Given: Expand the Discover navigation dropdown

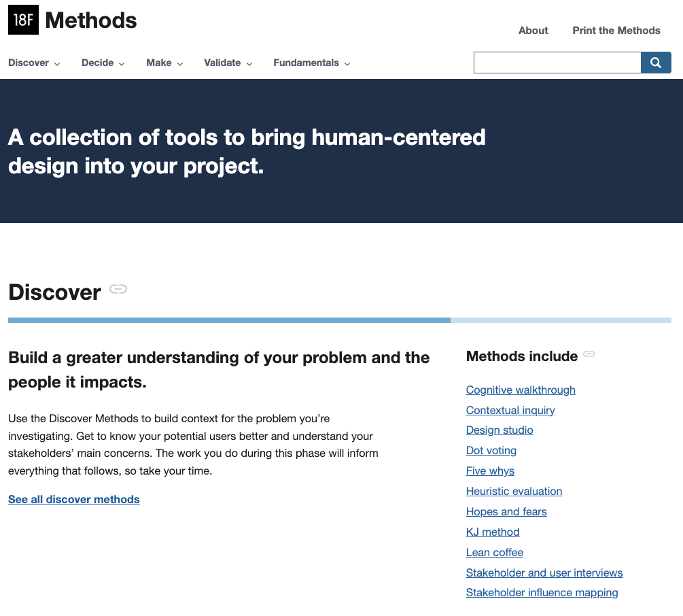Looking at the screenshot, I should click(x=33, y=63).
